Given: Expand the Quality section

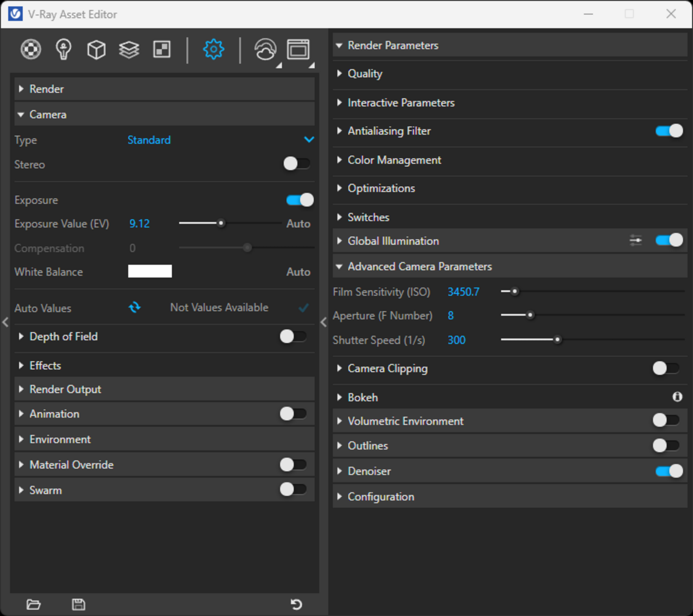Looking at the screenshot, I should click(510, 74).
